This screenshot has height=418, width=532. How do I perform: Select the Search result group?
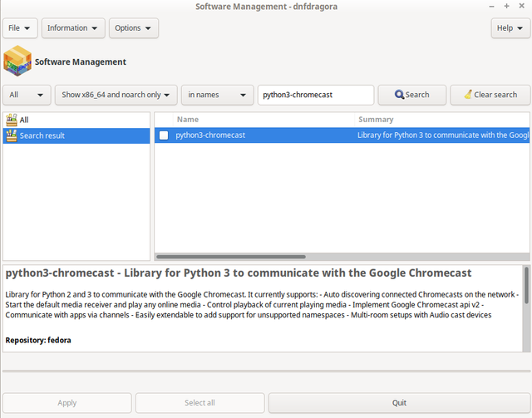click(76, 135)
